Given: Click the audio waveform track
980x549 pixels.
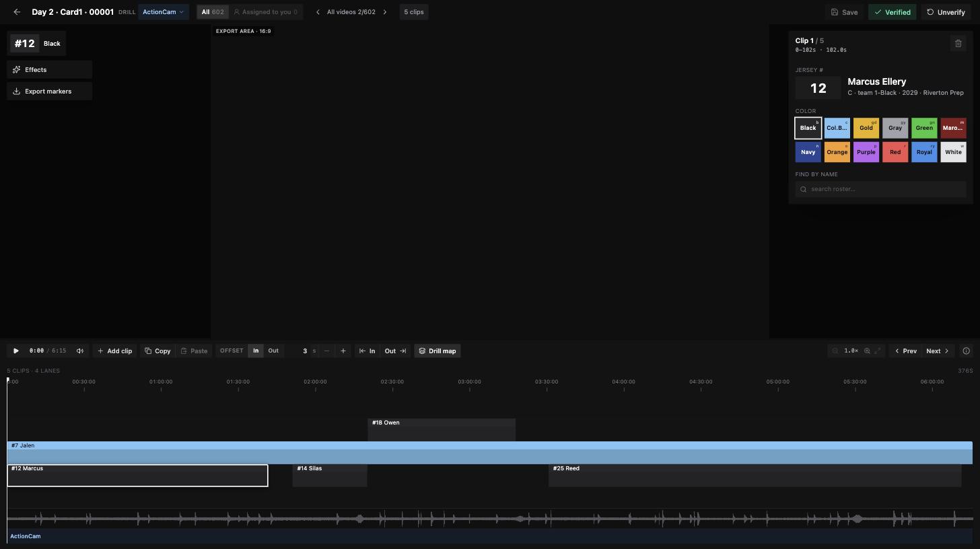Looking at the screenshot, I should pyautogui.click(x=490, y=519).
